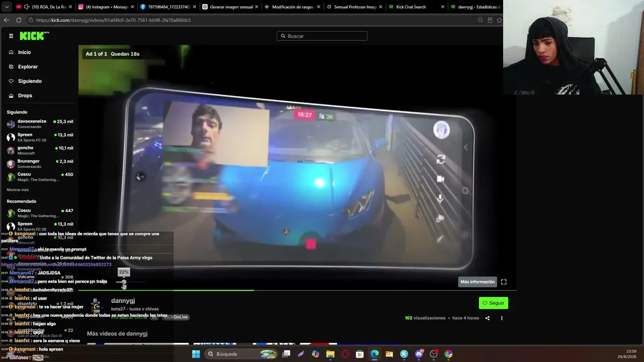The image size is (644, 362).
Task: Click the Más información ad button
Action: (477, 282)
